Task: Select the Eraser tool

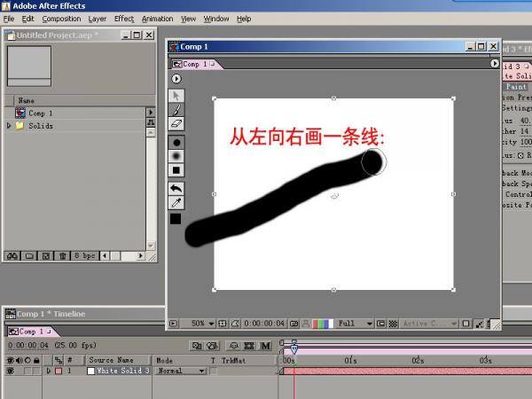Action: (x=176, y=124)
